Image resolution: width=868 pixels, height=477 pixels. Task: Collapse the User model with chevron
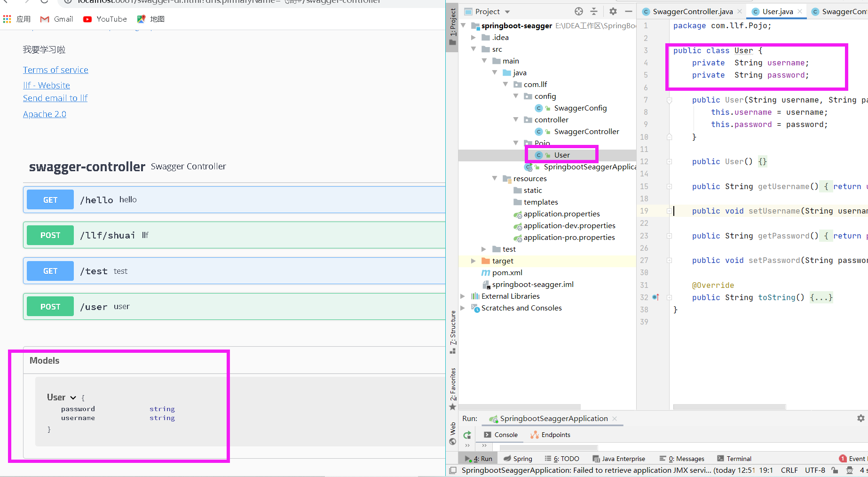[x=73, y=397]
